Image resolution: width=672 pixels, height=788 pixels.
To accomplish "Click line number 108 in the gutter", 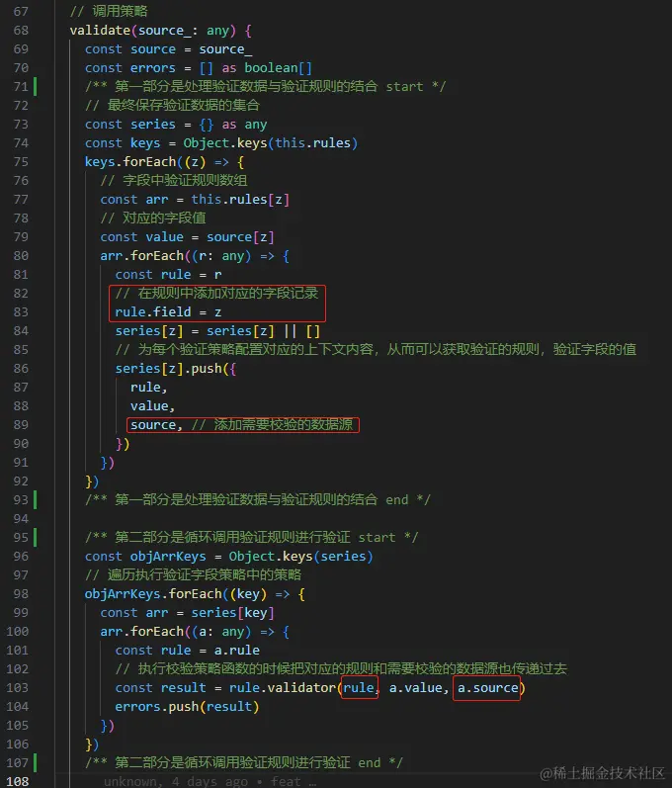I will (x=17, y=781).
